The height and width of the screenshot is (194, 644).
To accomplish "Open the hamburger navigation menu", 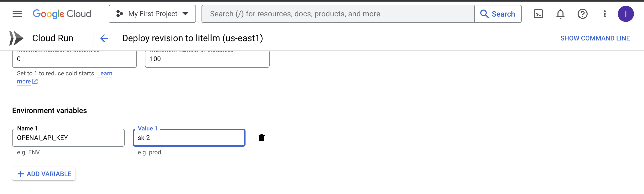I will click(17, 14).
